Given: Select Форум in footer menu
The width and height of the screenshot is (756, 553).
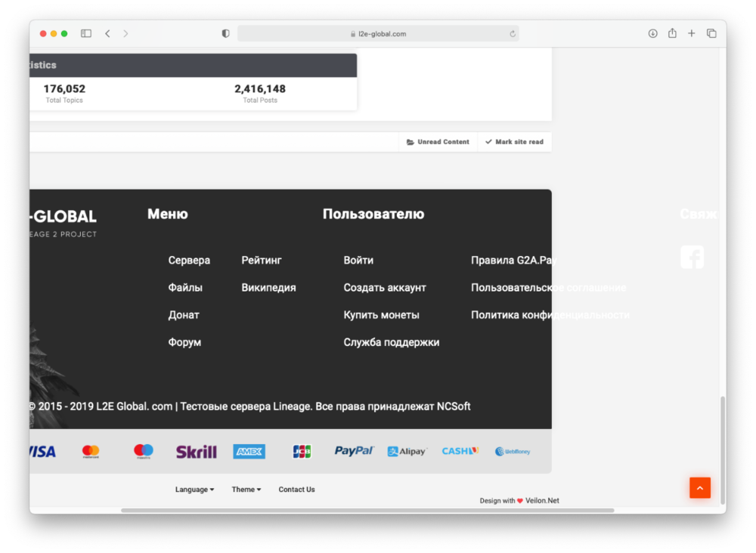Looking at the screenshot, I should click(184, 342).
